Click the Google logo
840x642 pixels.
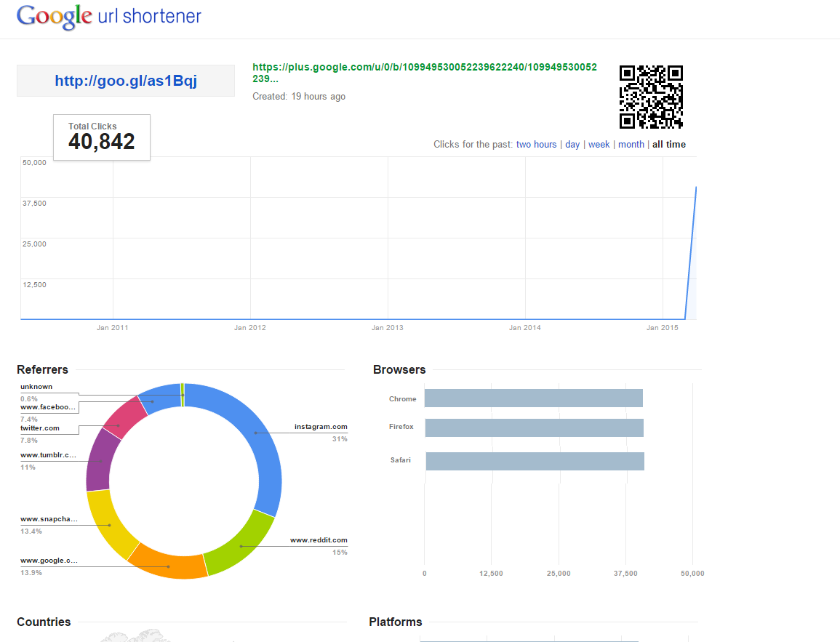(x=54, y=17)
